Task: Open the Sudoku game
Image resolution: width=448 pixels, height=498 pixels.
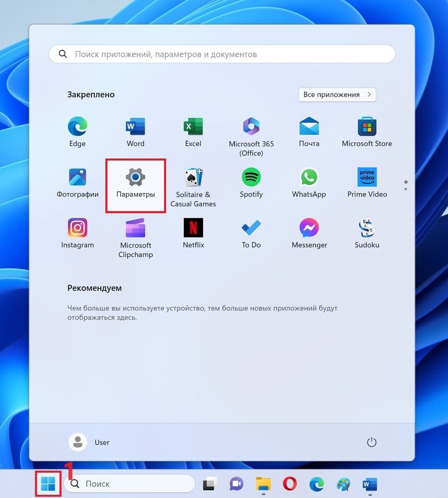Action: (367, 234)
